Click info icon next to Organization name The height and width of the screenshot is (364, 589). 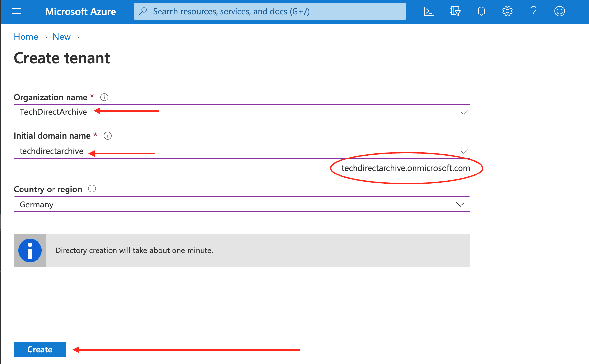pyautogui.click(x=104, y=97)
